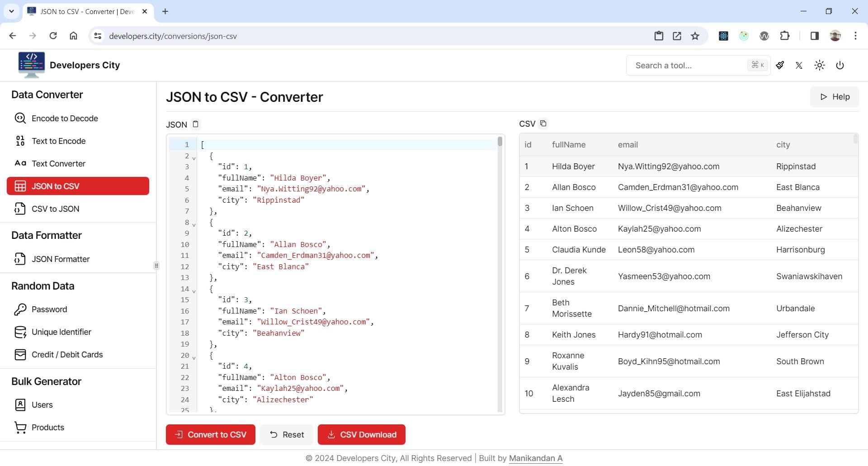Click the paintbrush icon in header
Viewport: 868px width, 466px height.
(780, 65)
